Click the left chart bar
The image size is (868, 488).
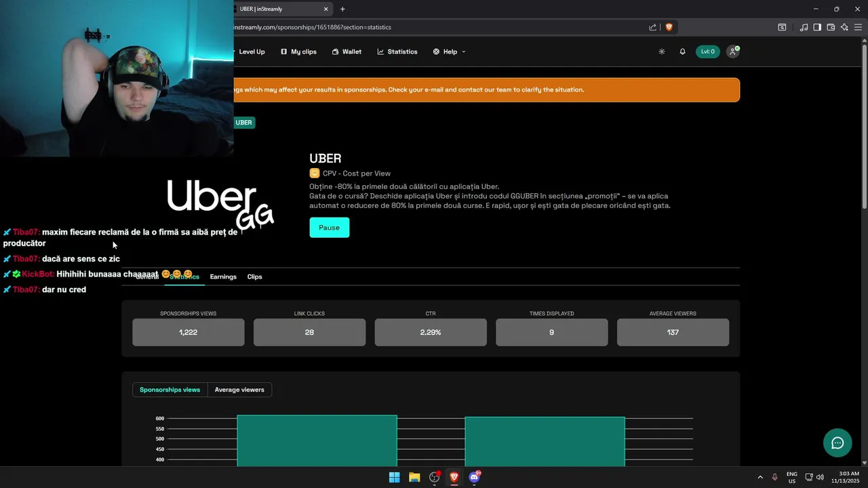click(x=317, y=441)
